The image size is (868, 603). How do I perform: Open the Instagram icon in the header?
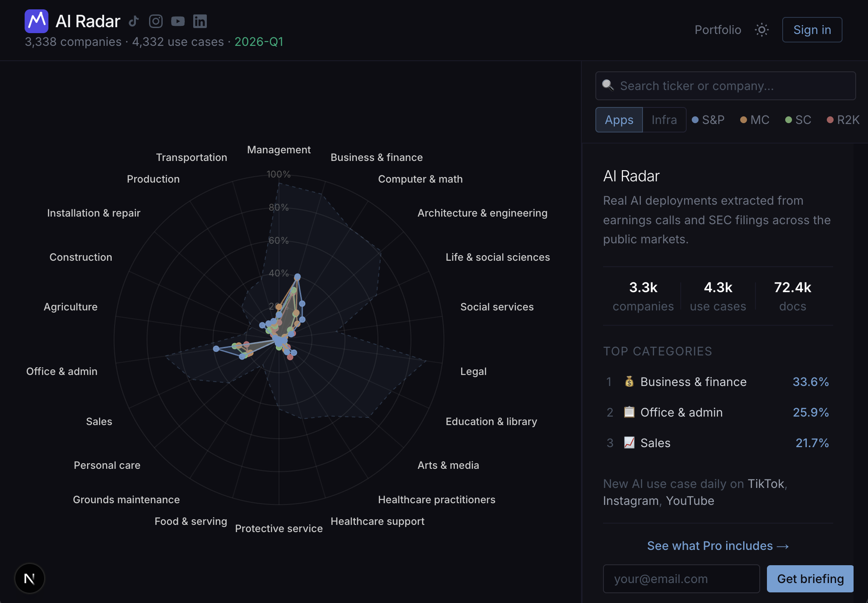pos(156,21)
